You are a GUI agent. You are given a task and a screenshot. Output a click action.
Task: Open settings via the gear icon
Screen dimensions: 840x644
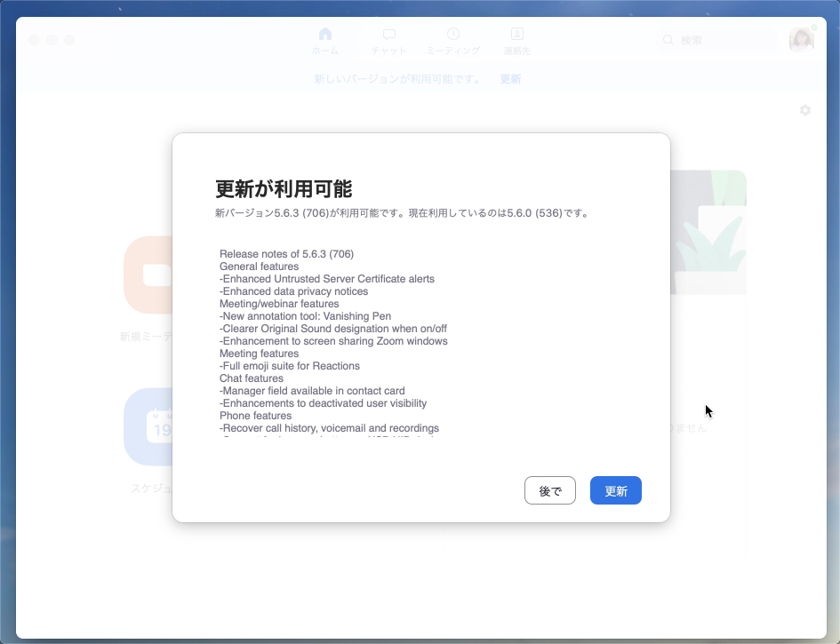click(x=804, y=110)
